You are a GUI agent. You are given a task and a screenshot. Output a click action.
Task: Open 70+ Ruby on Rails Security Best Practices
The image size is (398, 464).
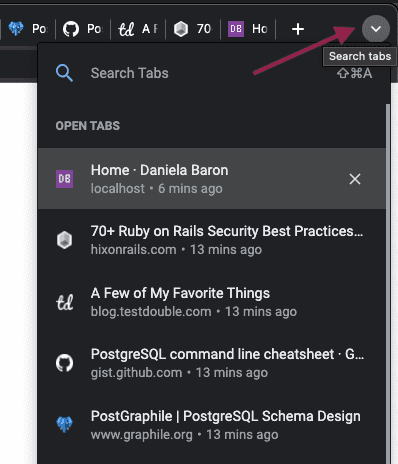pos(212,240)
